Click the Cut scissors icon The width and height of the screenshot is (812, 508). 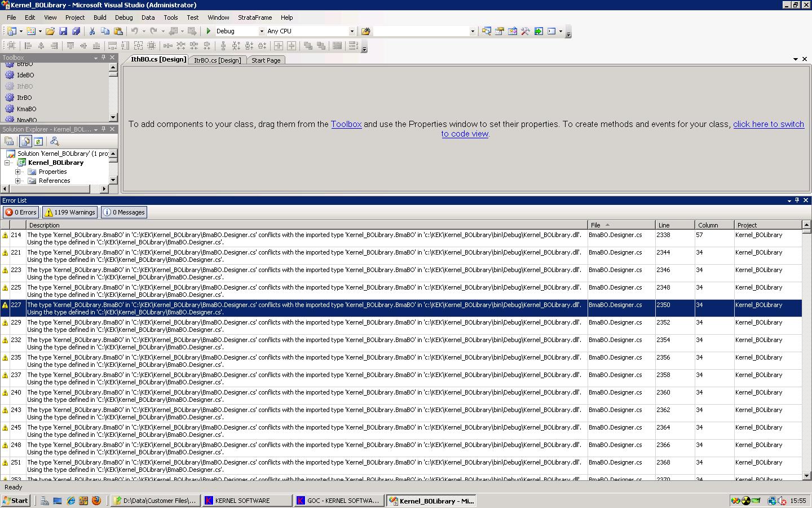92,31
